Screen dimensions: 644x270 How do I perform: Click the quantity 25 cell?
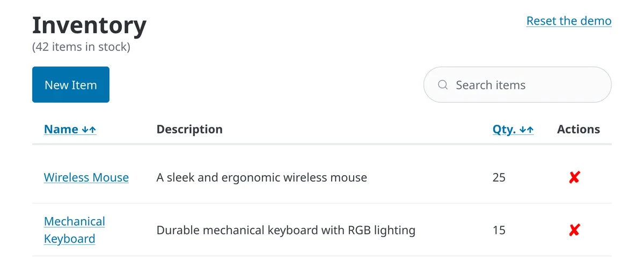click(499, 177)
